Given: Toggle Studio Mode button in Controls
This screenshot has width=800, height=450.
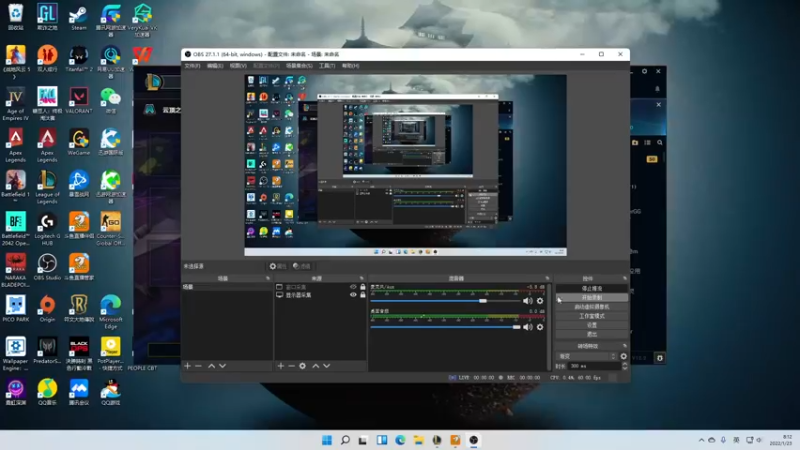Looking at the screenshot, I should coord(592,316).
